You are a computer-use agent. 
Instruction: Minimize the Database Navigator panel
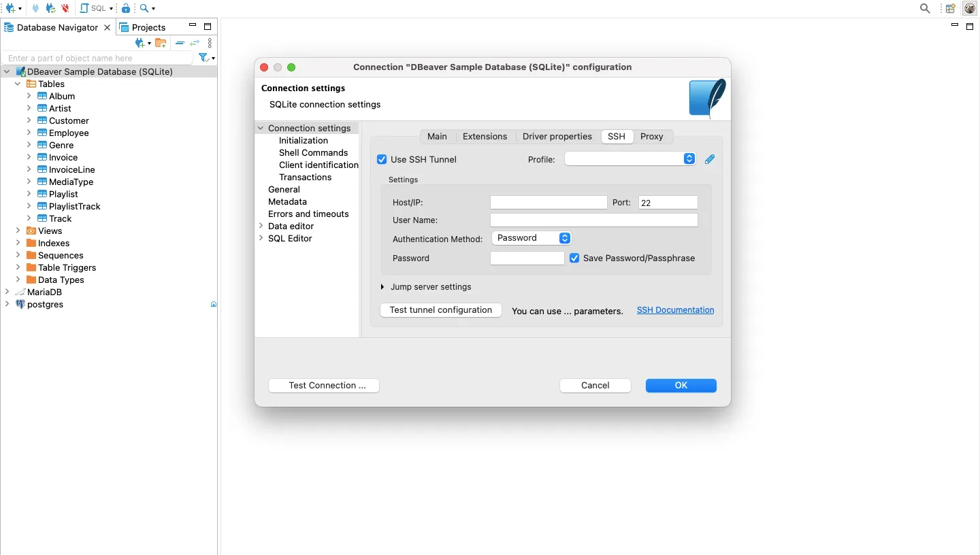pos(193,26)
